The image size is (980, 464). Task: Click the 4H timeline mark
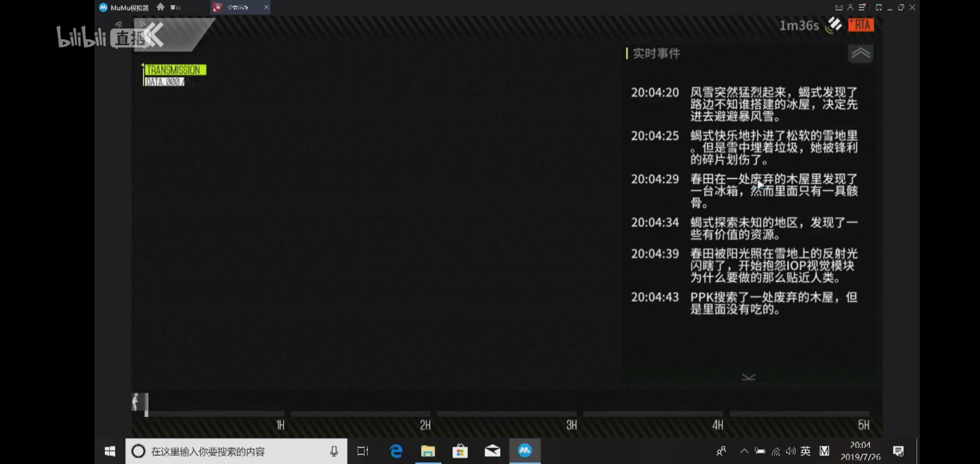[717, 425]
